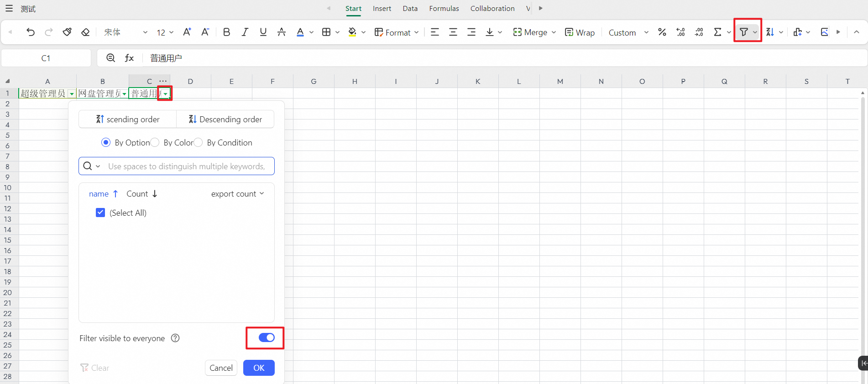Switch to the Data tab
Viewport: 868px width, 384px height.
pyautogui.click(x=410, y=9)
